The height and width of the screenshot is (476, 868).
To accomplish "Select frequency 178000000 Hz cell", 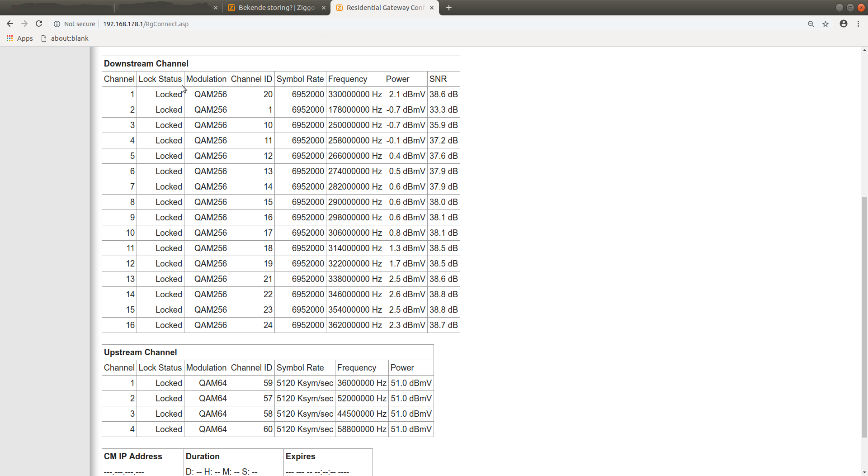I will pyautogui.click(x=355, y=110).
